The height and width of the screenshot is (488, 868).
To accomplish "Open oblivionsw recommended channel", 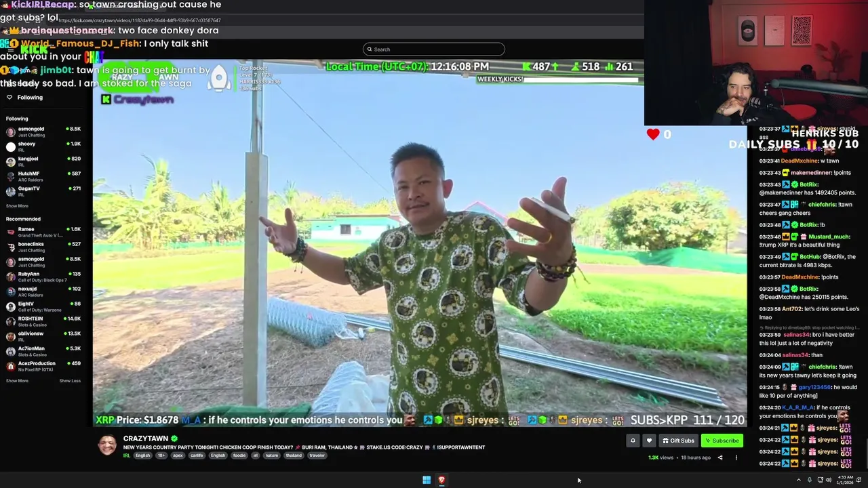I will tap(43, 336).
